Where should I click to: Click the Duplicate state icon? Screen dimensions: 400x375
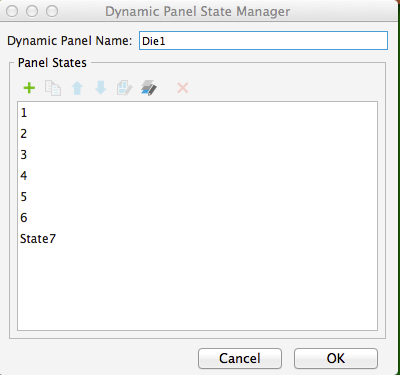point(53,88)
